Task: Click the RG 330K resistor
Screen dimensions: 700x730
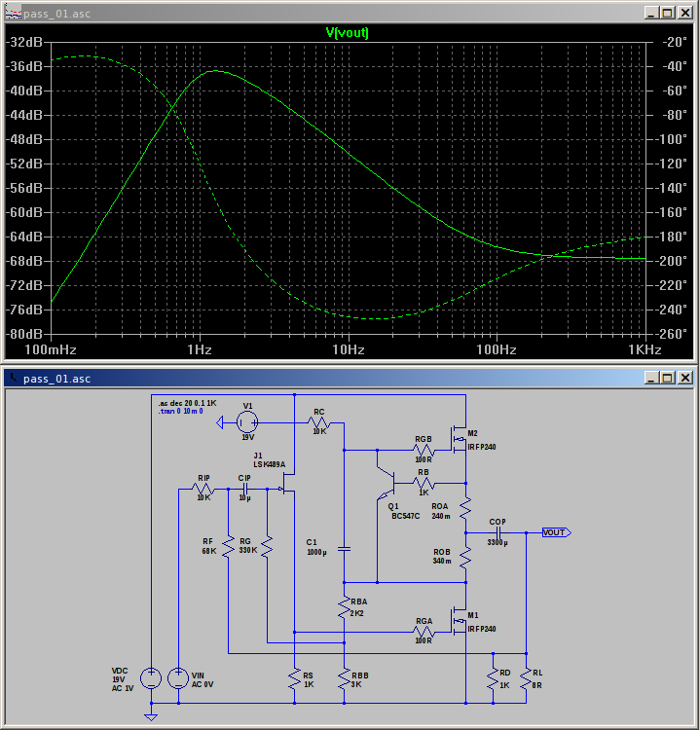Action: 267,547
